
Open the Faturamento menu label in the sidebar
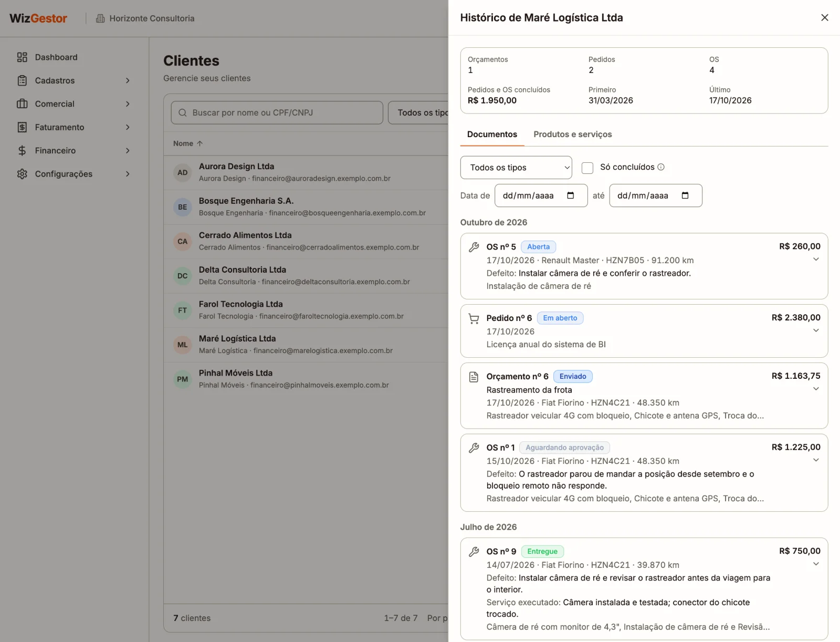tap(59, 127)
